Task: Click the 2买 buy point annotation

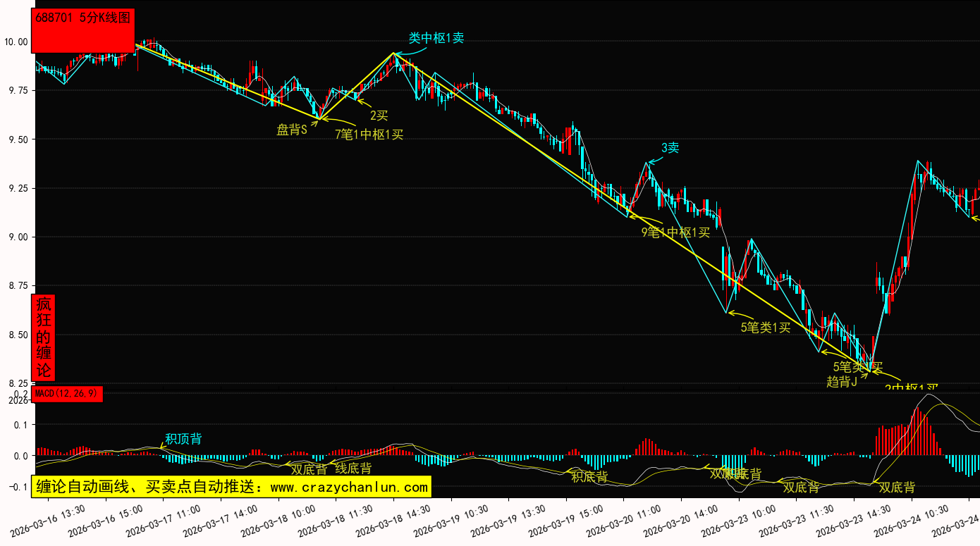Action: click(x=379, y=116)
